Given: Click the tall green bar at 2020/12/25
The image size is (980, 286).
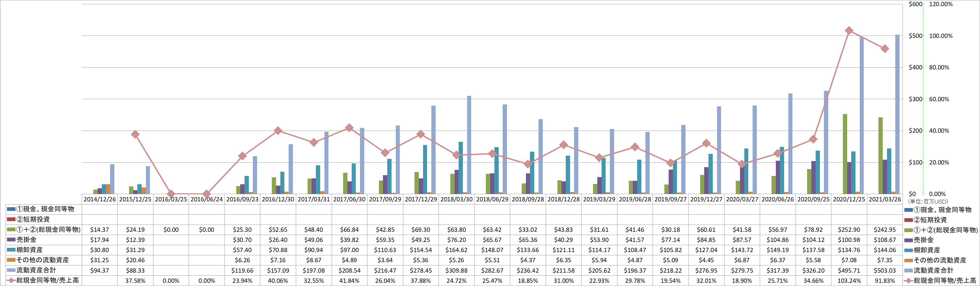Looking at the screenshot, I should tap(845, 154).
